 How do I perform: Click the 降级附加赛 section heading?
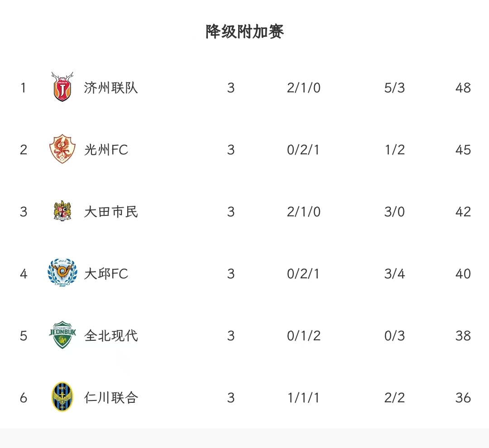click(244, 32)
